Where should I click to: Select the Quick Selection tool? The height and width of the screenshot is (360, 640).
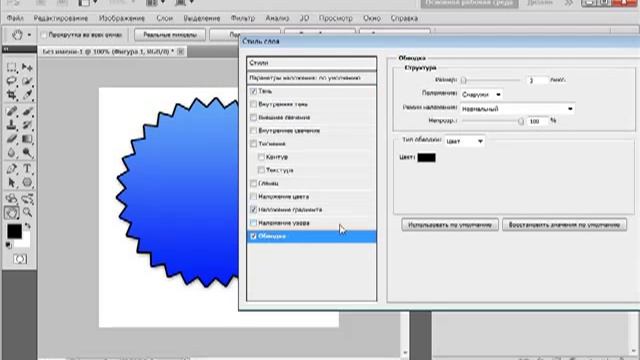[x=27, y=81]
